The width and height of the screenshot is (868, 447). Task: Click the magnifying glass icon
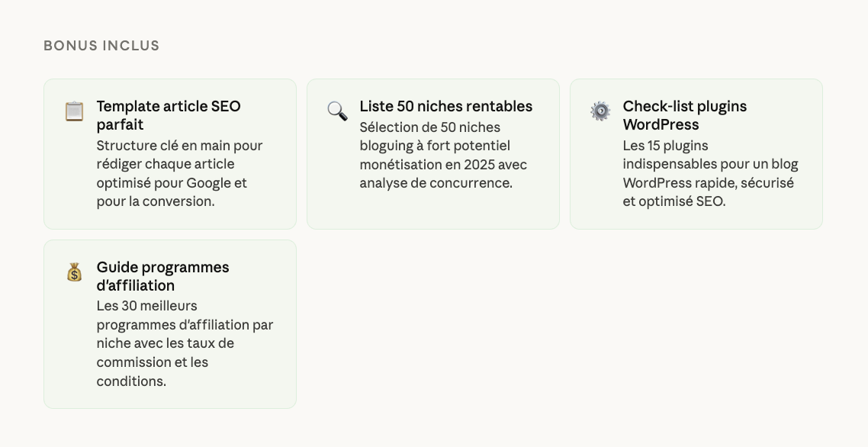tap(337, 111)
